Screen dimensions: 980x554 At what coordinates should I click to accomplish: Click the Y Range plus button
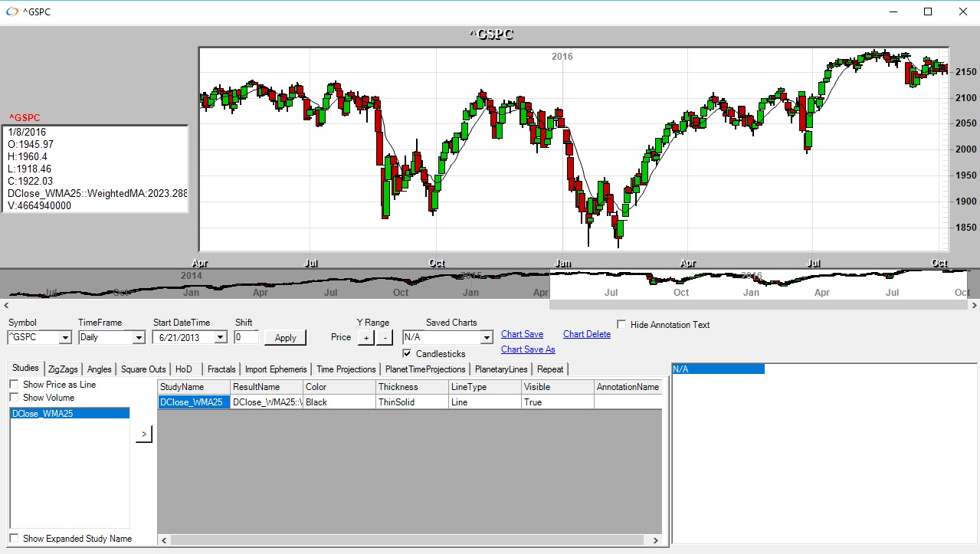(365, 338)
